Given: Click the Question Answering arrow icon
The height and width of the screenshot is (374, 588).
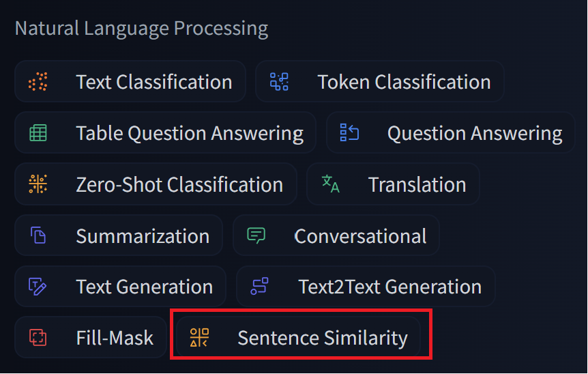Looking at the screenshot, I should (x=349, y=133).
